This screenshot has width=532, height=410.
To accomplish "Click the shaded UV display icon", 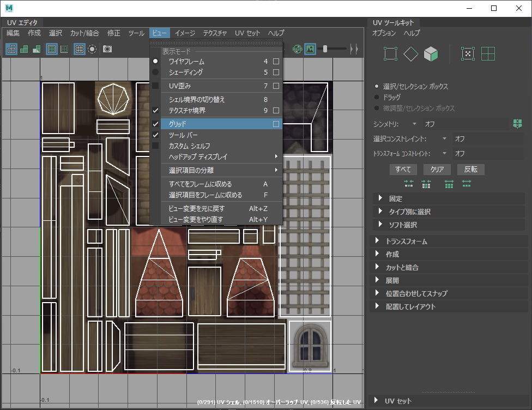I will coord(24,49).
